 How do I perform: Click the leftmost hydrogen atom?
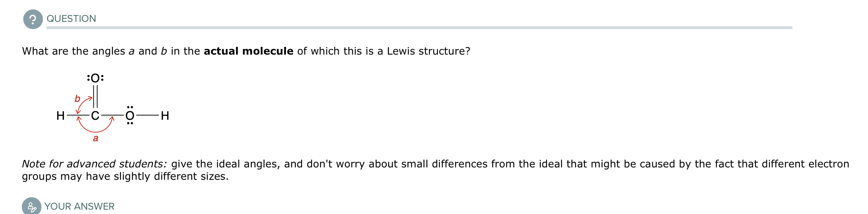click(x=60, y=116)
